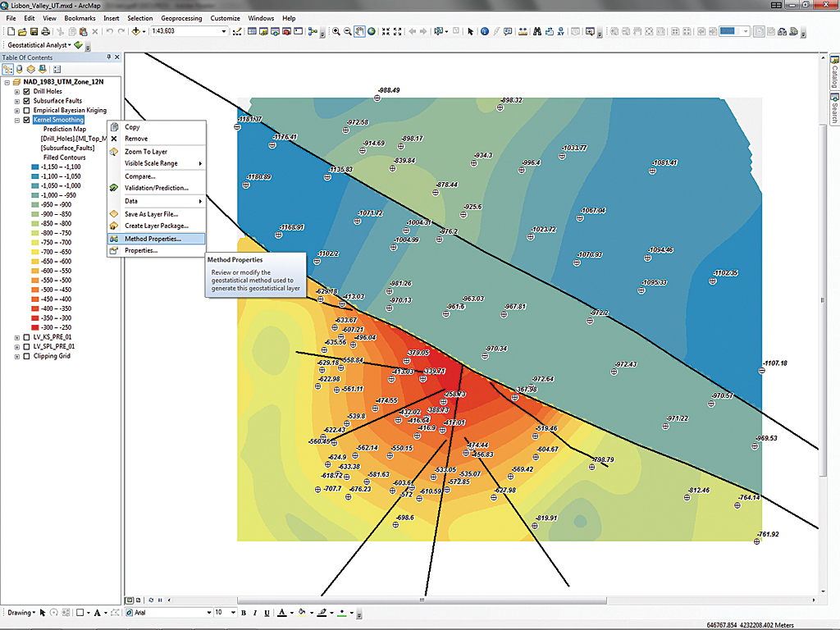The height and width of the screenshot is (630, 840).
Task: Enable the Empirical Bayesian Kriging layer
Action: (25, 111)
